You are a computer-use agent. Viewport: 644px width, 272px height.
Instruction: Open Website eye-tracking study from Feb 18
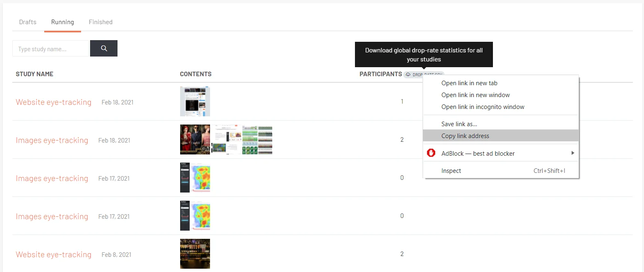[54, 102]
